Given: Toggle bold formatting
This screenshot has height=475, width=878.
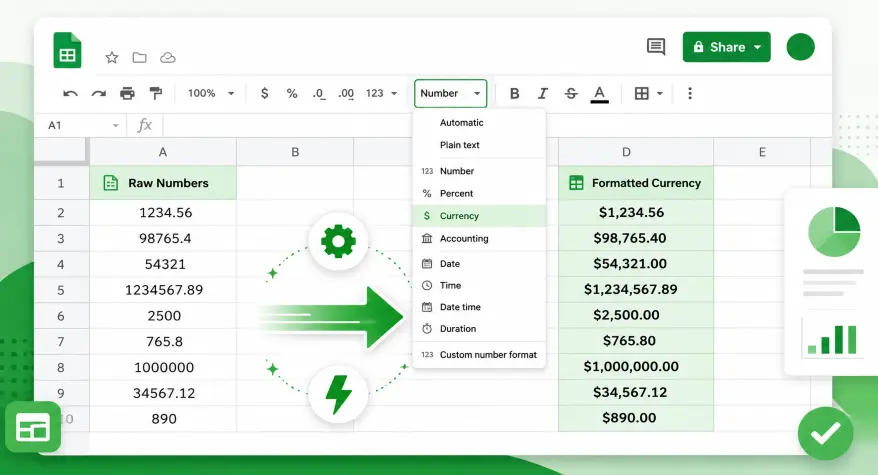Looking at the screenshot, I should click(x=514, y=94).
